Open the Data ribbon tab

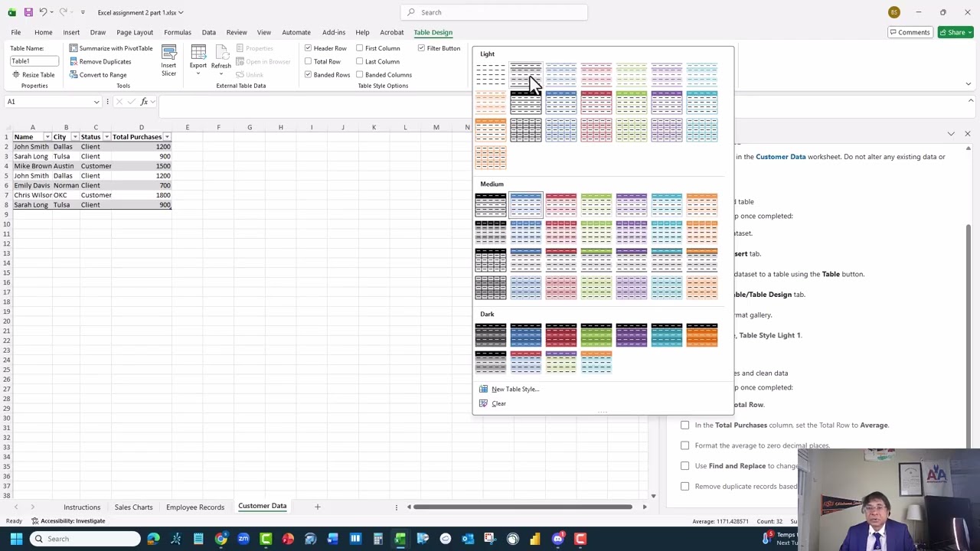pos(208,32)
